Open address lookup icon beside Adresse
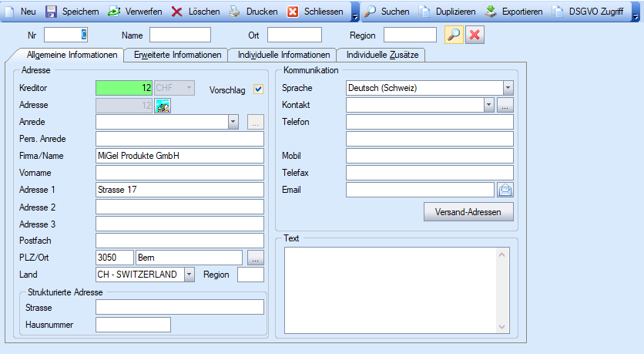 [x=163, y=106]
